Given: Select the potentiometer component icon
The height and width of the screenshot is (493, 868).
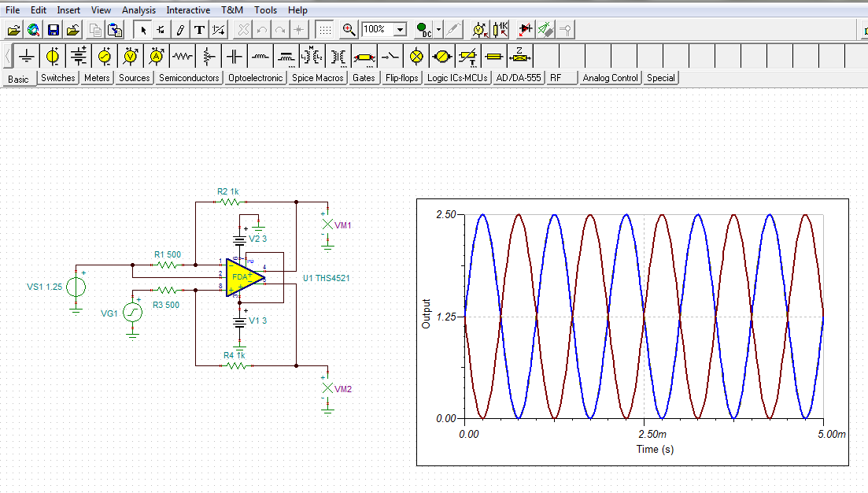Looking at the screenshot, I should coord(209,57).
